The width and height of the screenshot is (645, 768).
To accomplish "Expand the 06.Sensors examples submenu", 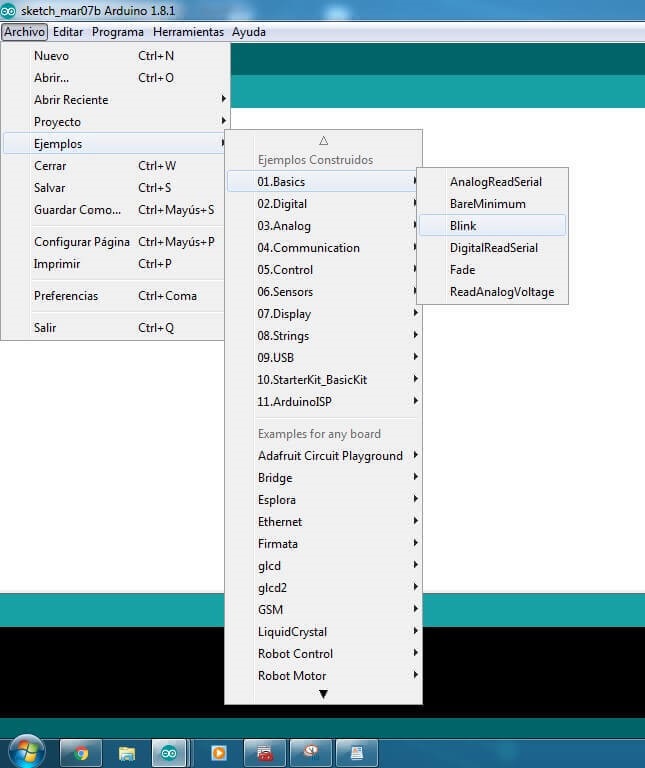I will click(x=323, y=292).
